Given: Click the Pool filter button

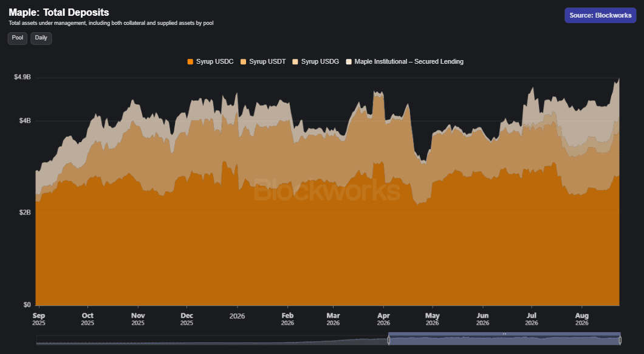Looking at the screenshot, I should tap(17, 38).
